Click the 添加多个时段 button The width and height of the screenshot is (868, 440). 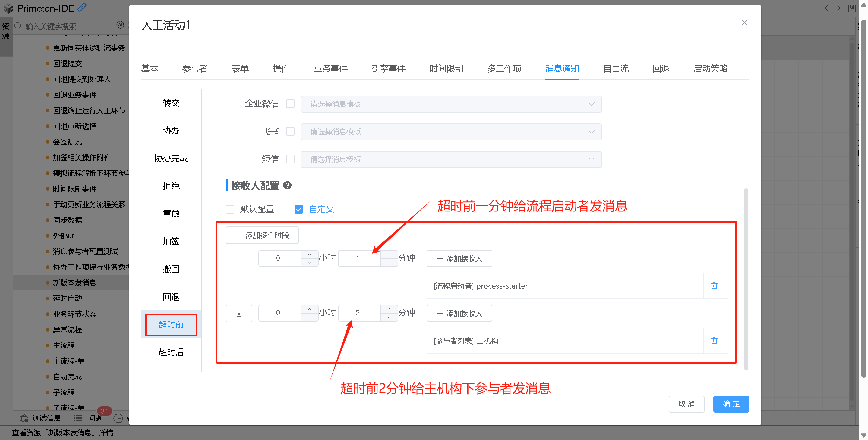262,235
